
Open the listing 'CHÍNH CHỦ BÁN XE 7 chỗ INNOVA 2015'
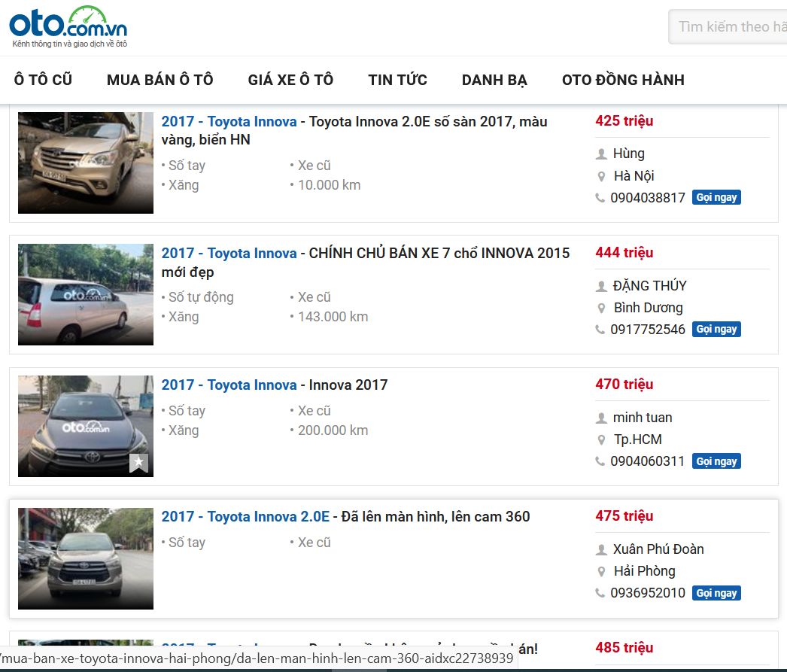pyautogui.click(x=366, y=263)
